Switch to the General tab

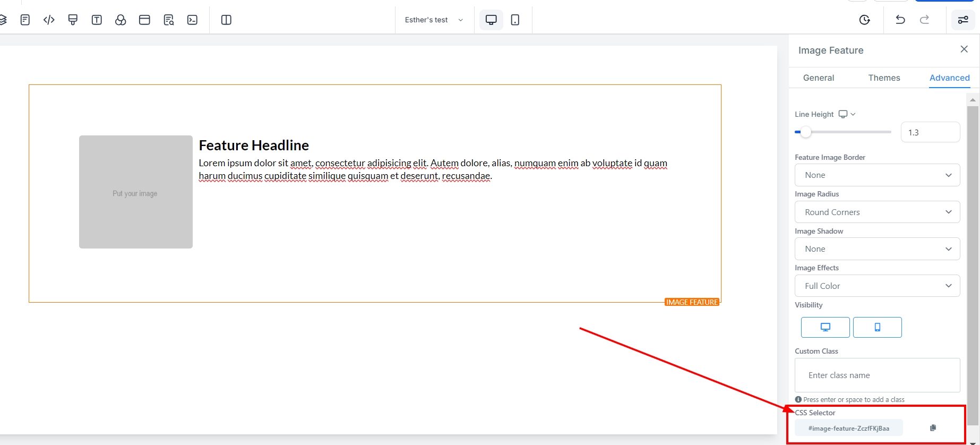818,78
